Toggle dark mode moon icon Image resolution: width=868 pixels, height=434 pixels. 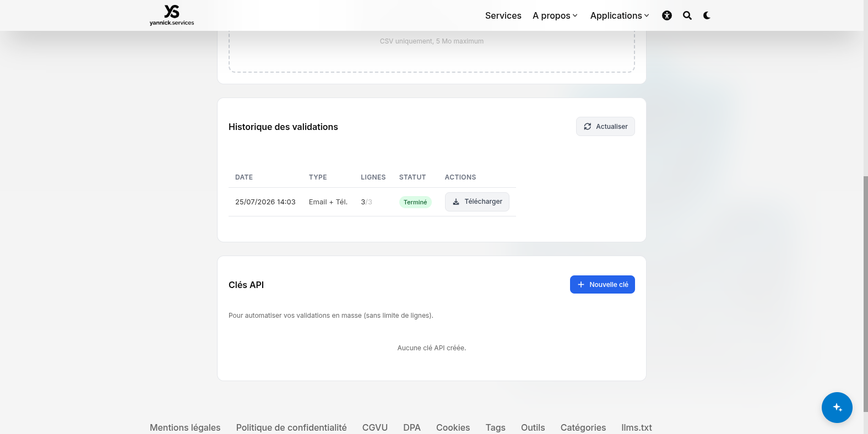707,15
